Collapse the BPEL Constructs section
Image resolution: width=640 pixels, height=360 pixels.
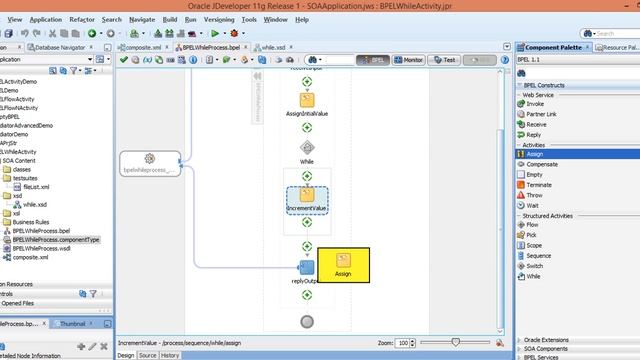click(x=520, y=85)
